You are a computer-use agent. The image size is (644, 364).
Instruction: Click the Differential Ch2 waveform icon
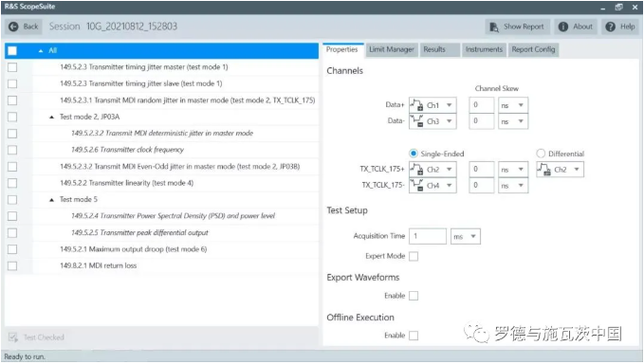(x=544, y=170)
